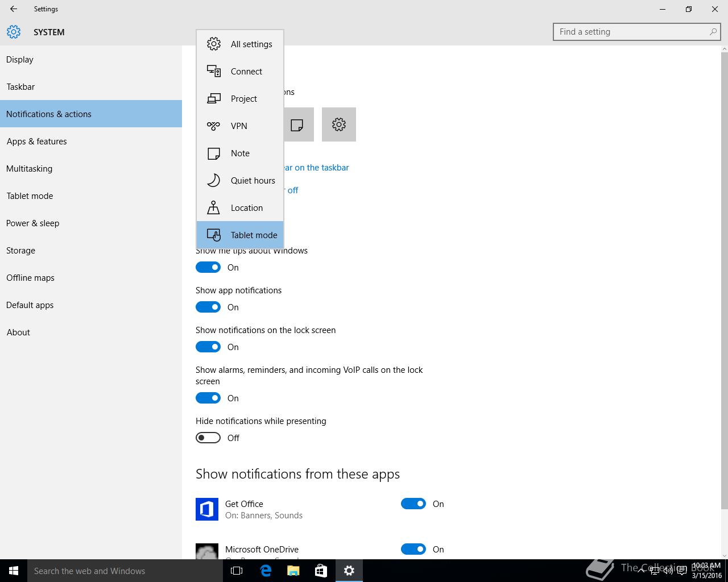Click the Get Office app icon
Image resolution: width=728 pixels, height=582 pixels.
click(x=207, y=509)
